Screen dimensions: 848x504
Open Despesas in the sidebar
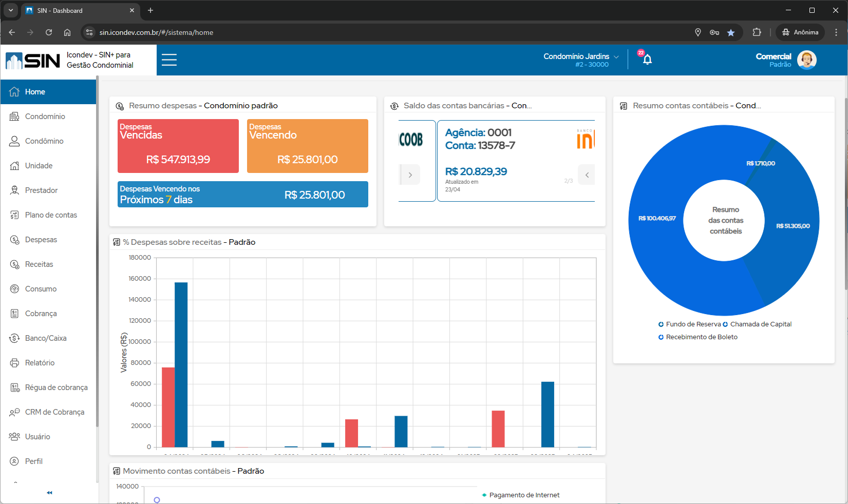pos(41,240)
